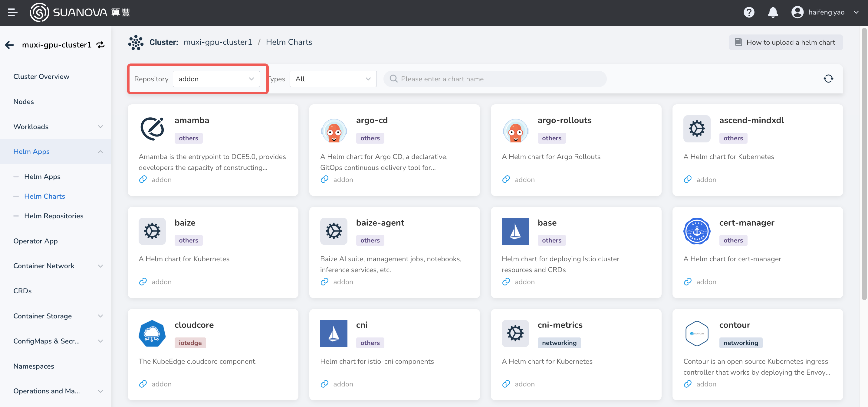This screenshot has width=868, height=407.
Task: Click the cluster dots icon in breadcrumb
Action: point(136,42)
